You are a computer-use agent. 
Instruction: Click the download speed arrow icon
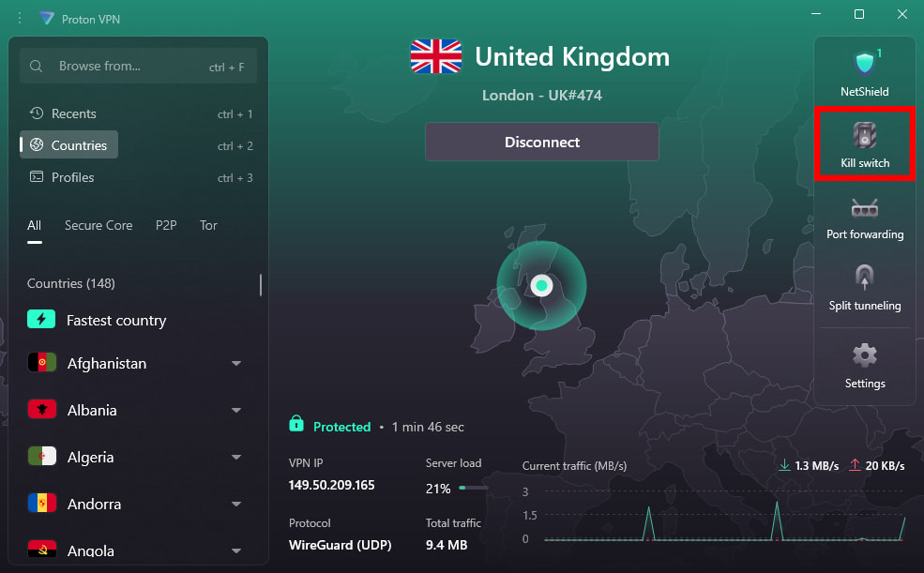784,465
